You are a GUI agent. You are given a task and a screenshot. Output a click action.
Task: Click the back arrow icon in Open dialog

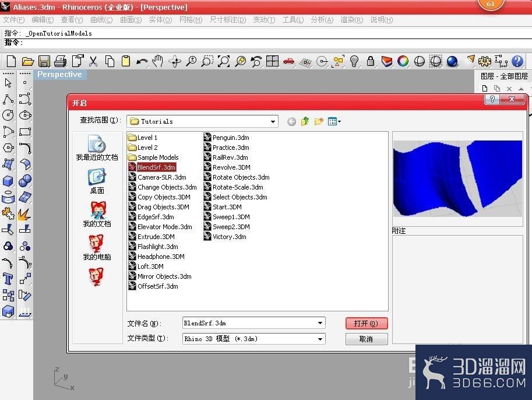click(x=291, y=121)
